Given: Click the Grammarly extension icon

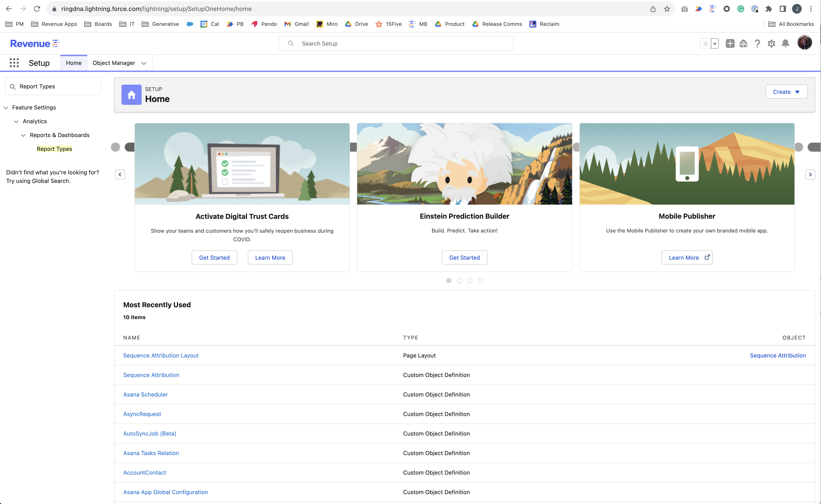Looking at the screenshot, I should [741, 9].
